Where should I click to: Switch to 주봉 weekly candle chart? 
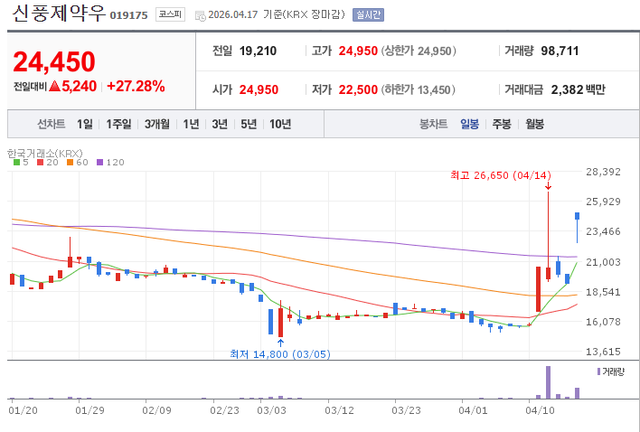click(501, 124)
